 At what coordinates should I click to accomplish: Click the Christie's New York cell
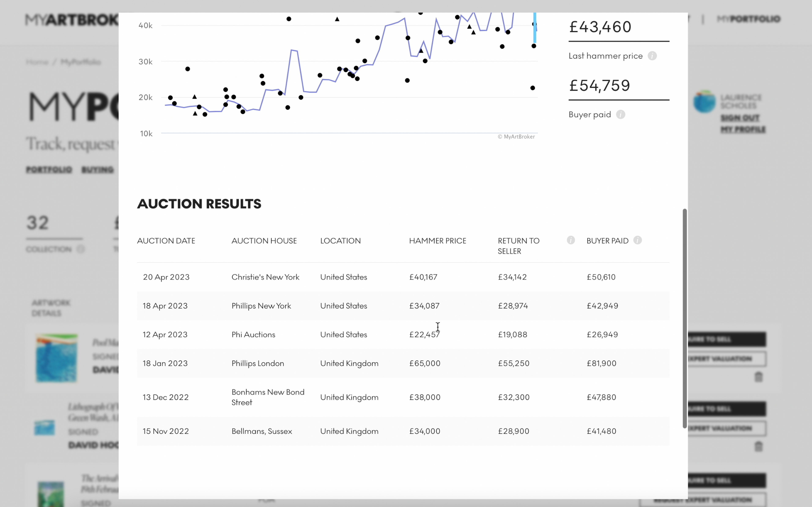(265, 277)
